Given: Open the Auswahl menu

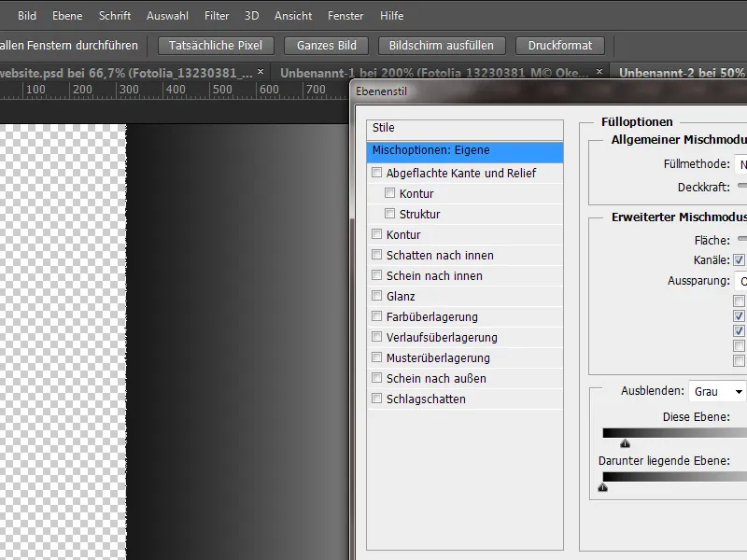Looking at the screenshot, I should pyautogui.click(x=167, y=16).
